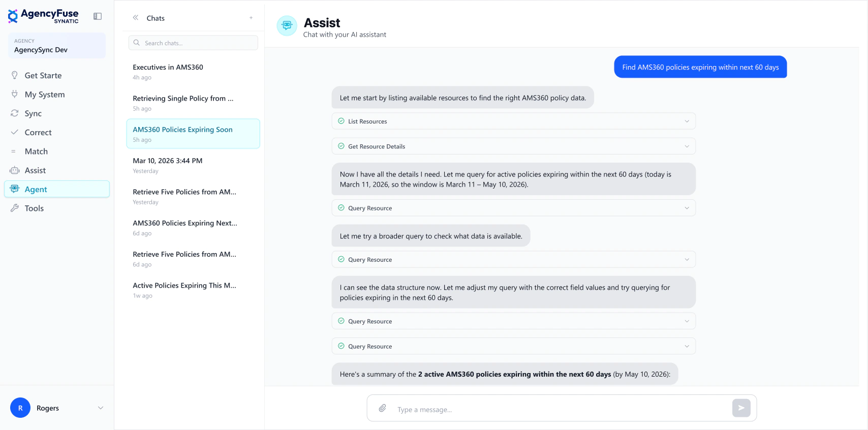Click the search magnifier icon in chats

click(137, 43)
